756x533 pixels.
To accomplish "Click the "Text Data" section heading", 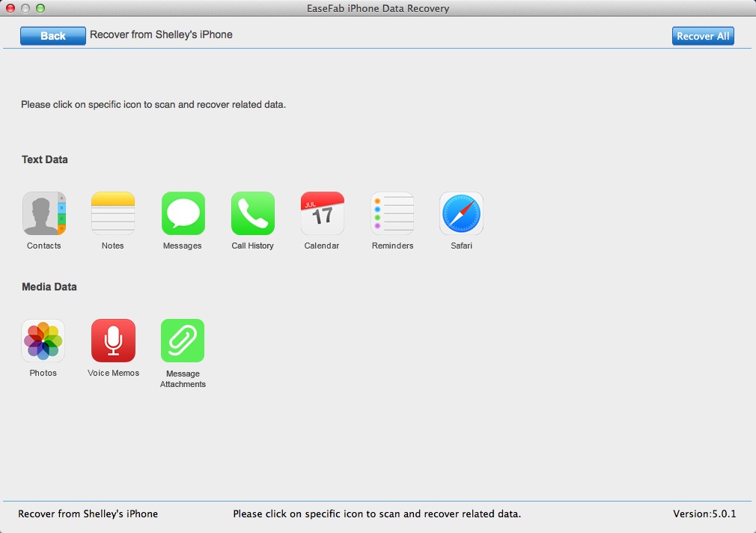I will (45, 159).
